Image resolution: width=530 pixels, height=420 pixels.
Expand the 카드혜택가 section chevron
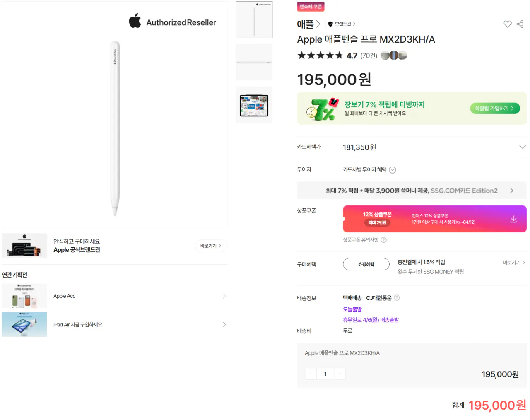click(x=522, y=147)
